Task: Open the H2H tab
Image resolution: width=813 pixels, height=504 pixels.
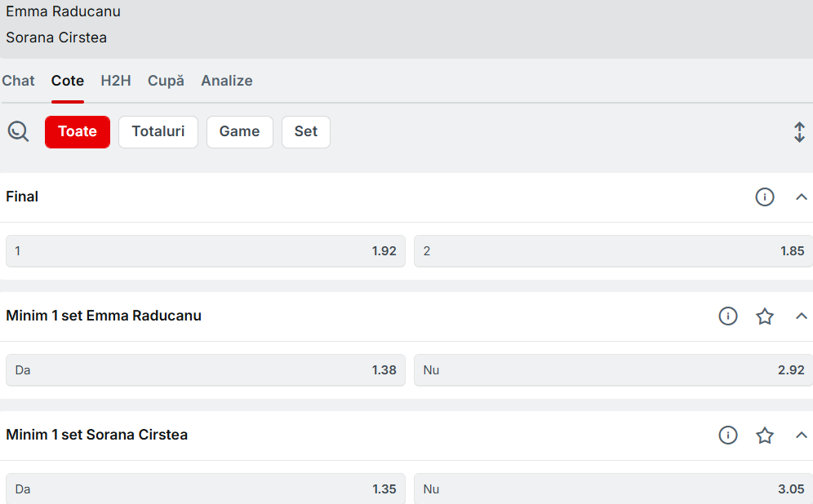Action: [x=116, y=81]
